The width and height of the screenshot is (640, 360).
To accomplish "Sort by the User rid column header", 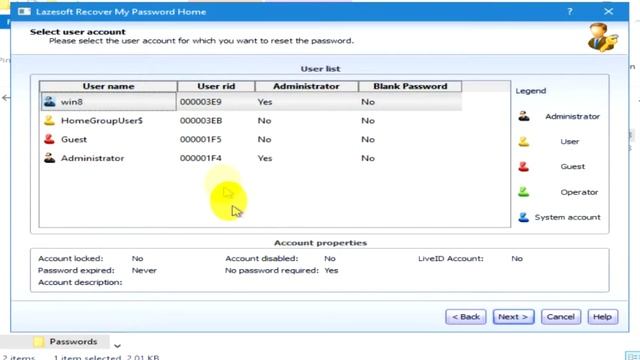I will (x=216, y=86).
